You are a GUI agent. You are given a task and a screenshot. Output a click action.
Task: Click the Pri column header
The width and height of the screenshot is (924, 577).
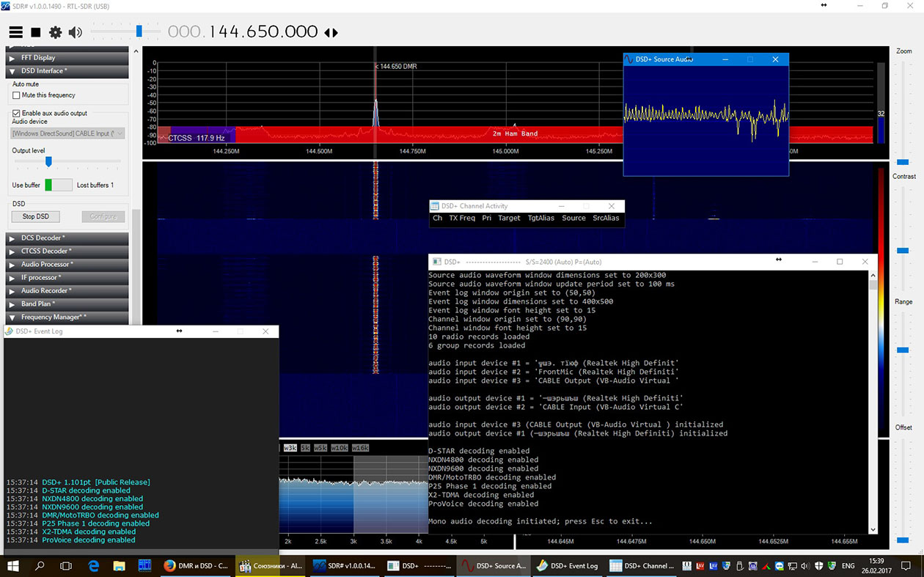pos(487,218)
